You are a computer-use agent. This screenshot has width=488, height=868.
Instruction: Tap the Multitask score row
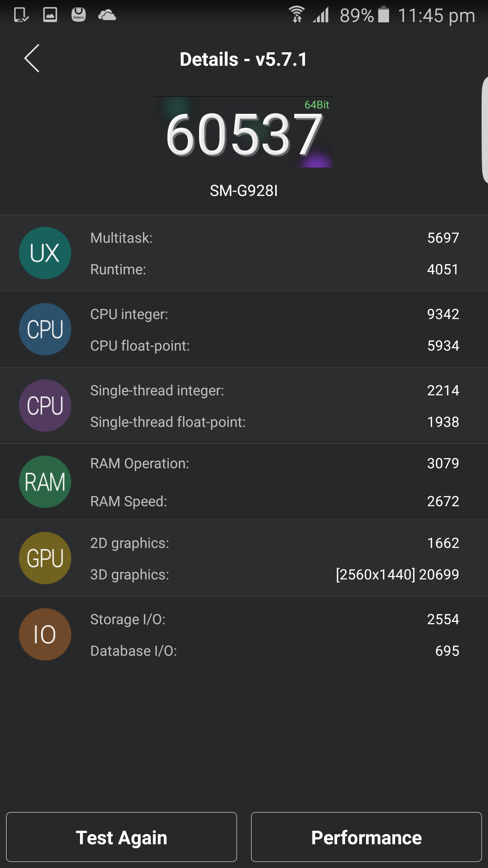(x=274, y=238)
